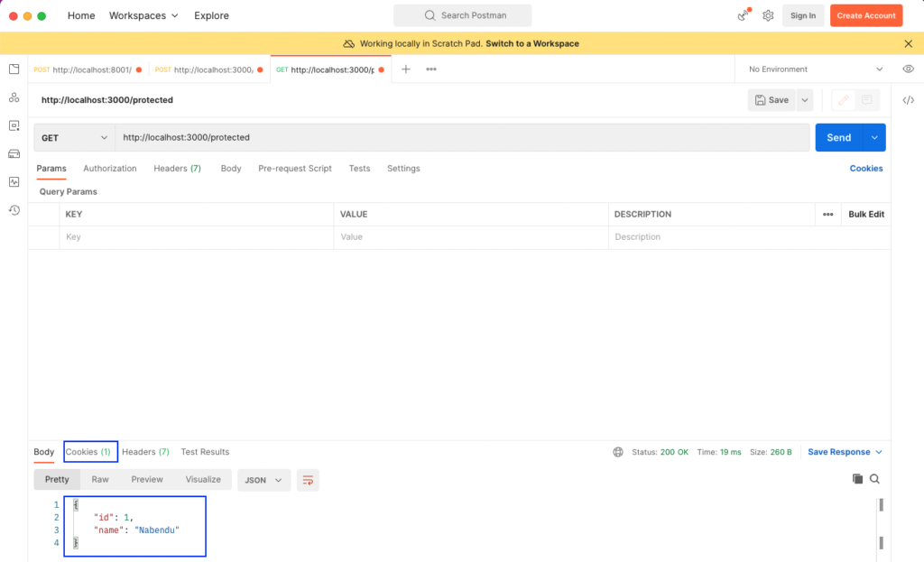Select the Pretty view
The height and width of the screenshot is (562, 924).
[57, 480]
